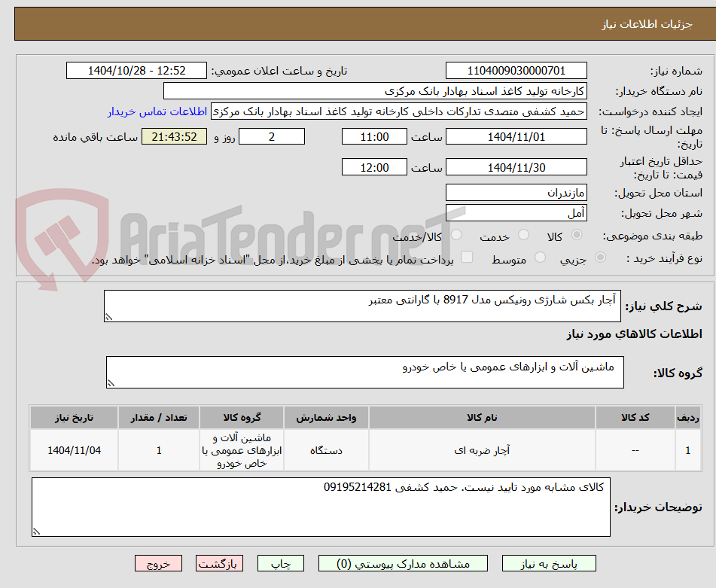
Task: Click the need number field 1104009030000701
Action: (x=516, y=71)
